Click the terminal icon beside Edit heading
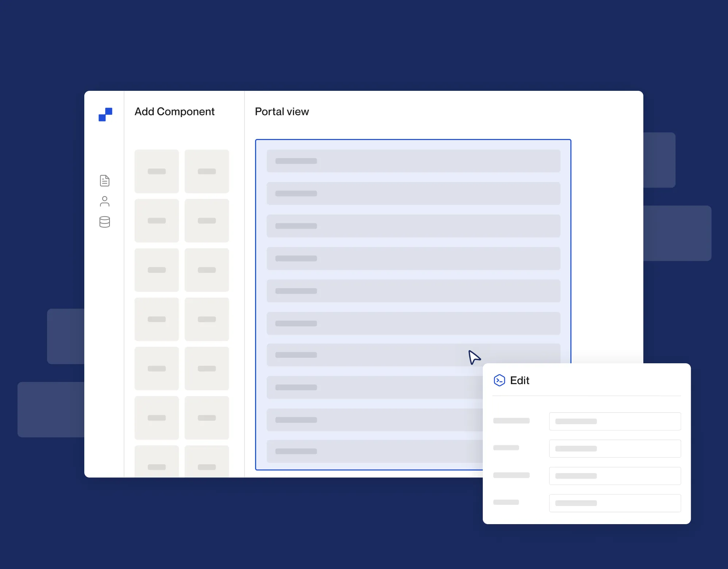Image resolution: width=728 pixels, height=569 pixels. point(499,380)
